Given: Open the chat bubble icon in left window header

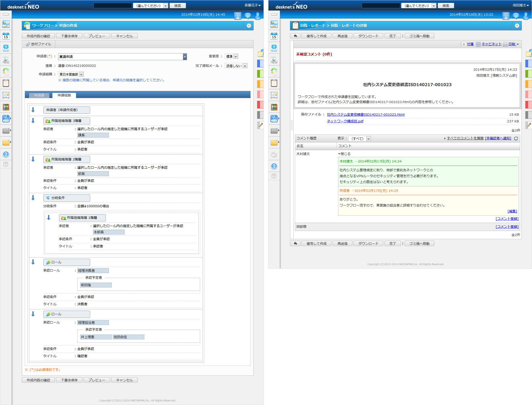Looking at the screenshot, I should click(x=248, y=16).
